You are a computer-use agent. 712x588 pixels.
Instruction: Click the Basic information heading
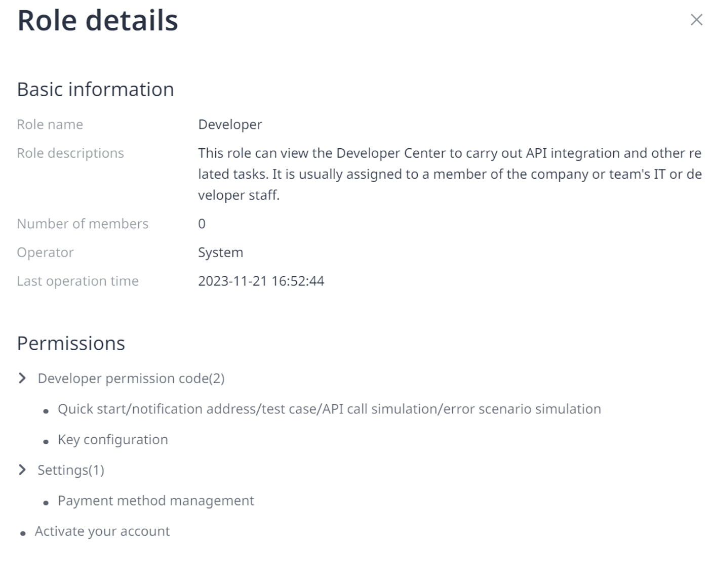tap(95, 90)
